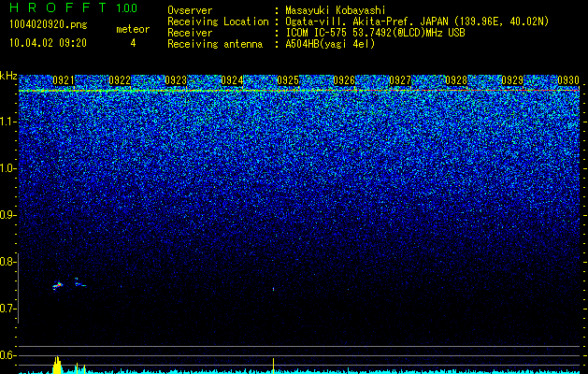The width and height of the screenshot is (588, 374).
Task: Click the 0.6 kHz axis label
Action: [x=8, y=355]
